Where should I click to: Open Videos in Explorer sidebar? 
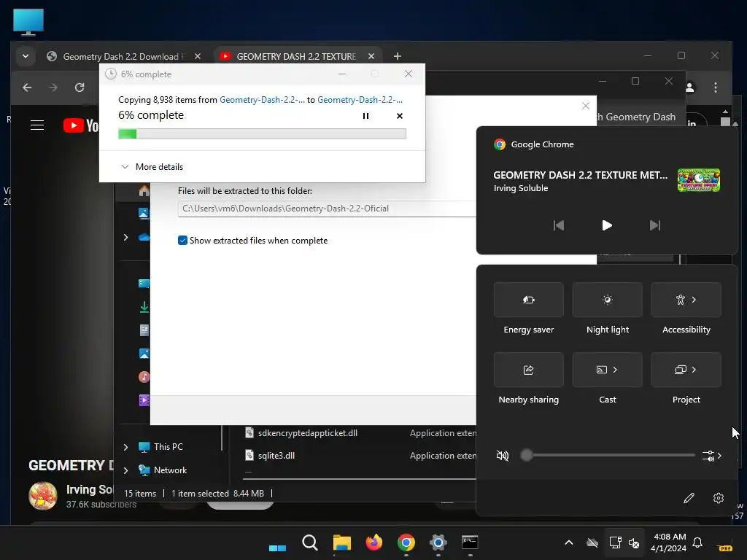(x=144, y=400)
